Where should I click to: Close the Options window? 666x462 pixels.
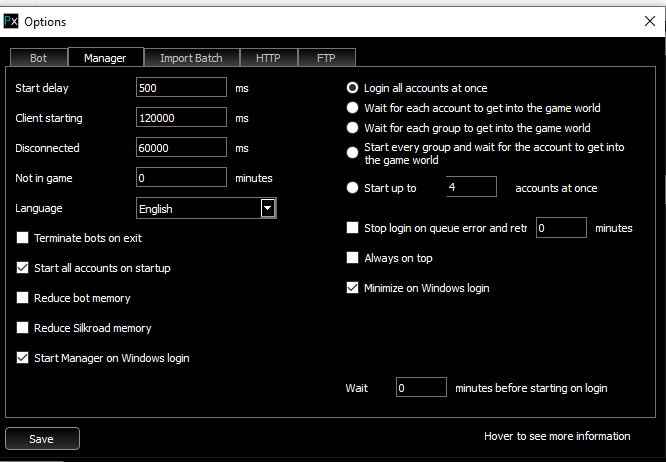point(651,20)
